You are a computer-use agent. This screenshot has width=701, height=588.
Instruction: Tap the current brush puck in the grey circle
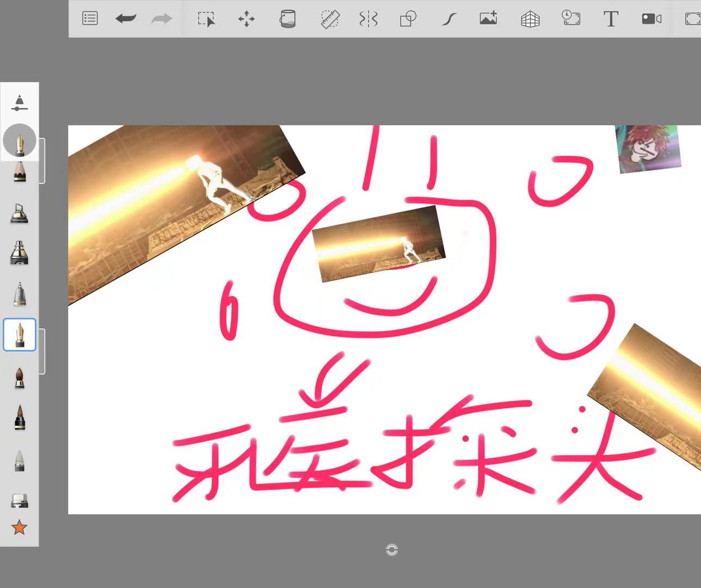coord(20,141)
